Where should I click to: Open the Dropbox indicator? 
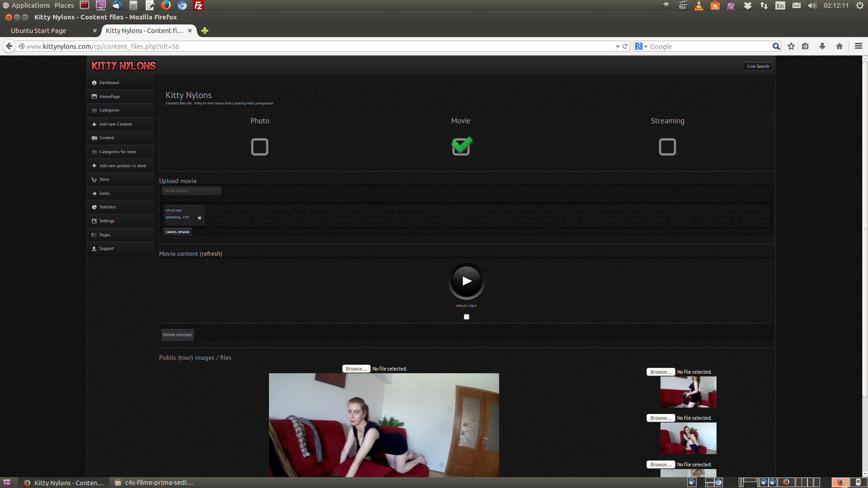coord(748,5)
